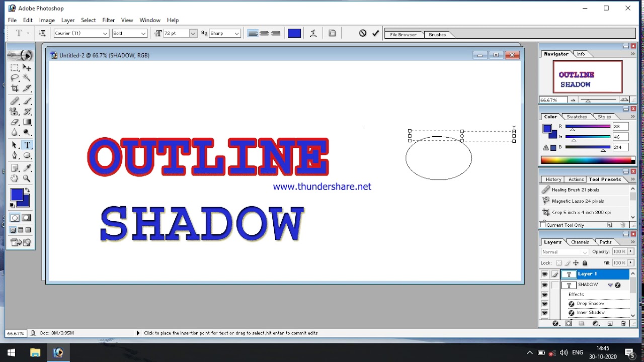The image size is (644, 362).
Task: Collapse SHADOW layer effects triangle
Action: coord(610,285)
